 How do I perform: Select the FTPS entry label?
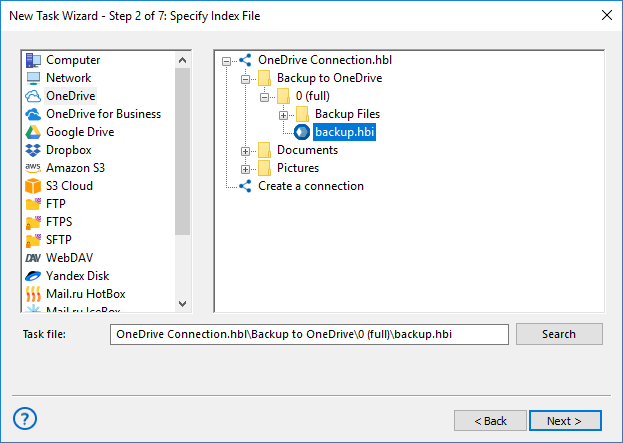(59, 222)
